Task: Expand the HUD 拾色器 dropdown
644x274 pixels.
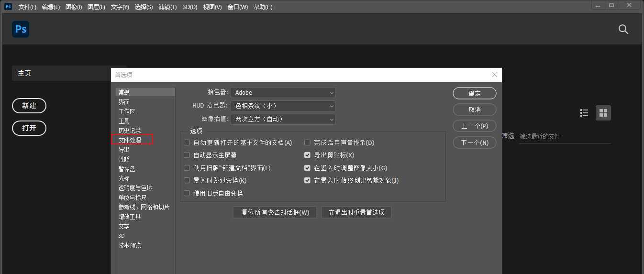Action: click(283, 106)
